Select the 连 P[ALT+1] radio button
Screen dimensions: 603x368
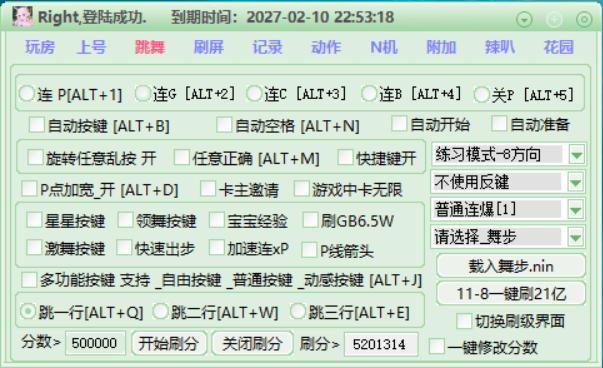point(27,93)
